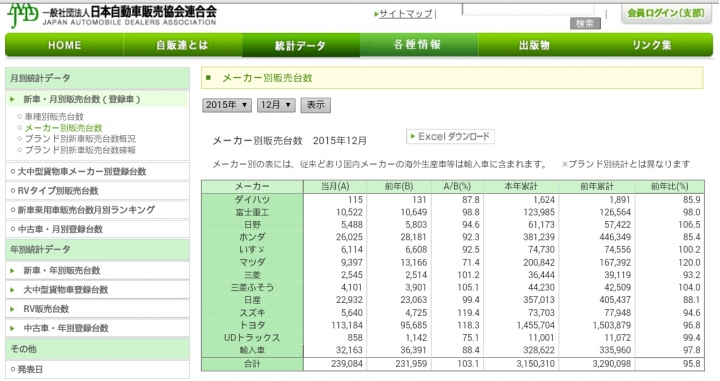The width and height of the screenshot is (720, 381).
Task: Open the 自販連とは navigation tab
Action: (x=182, y=45)
